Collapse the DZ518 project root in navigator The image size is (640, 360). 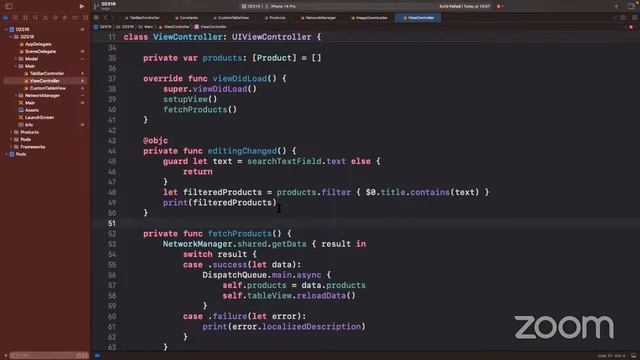(6, 29)
